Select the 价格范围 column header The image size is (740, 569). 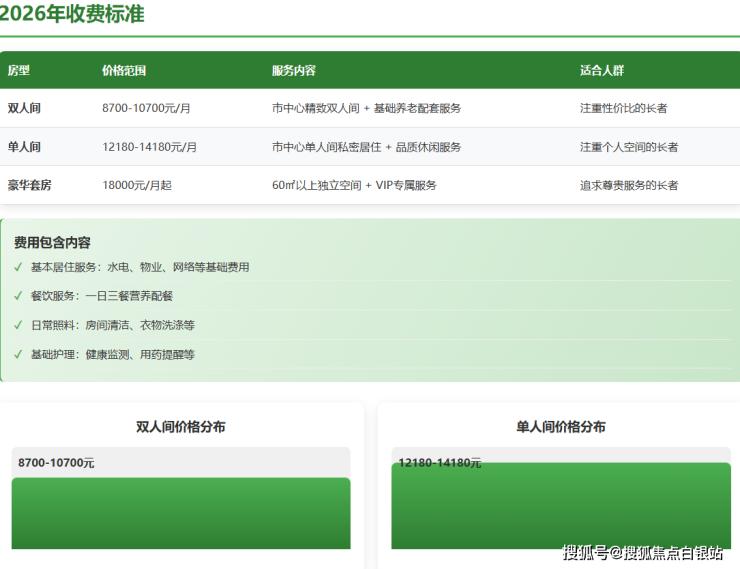tap(124, 71)
